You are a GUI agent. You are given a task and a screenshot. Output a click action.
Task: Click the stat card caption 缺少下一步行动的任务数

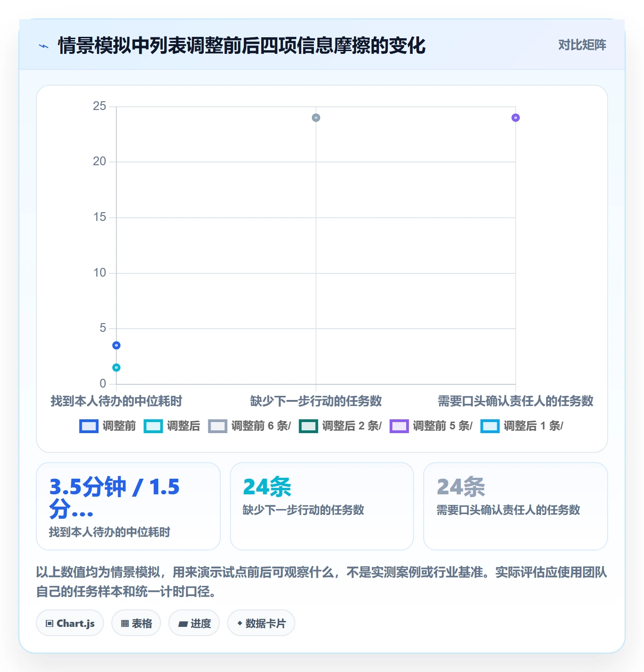(x=304, y=510)
